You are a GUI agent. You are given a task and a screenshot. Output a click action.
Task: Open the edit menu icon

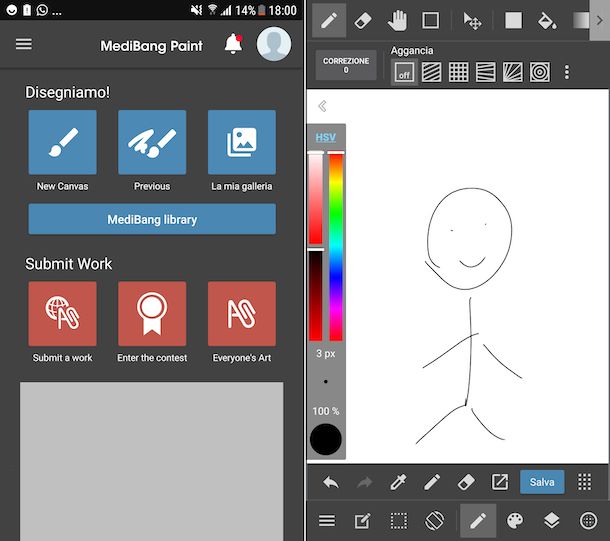pyautogui.click(x=362, y=521)
